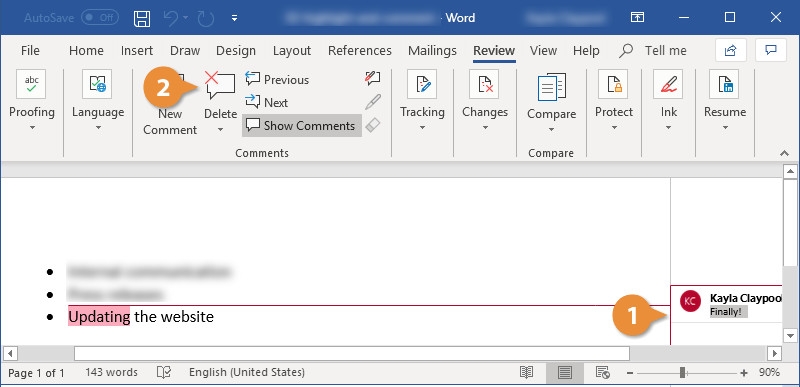Click the Tell me search box
The height and width of the screenshot is (387, 800).
tap(653, 50)
